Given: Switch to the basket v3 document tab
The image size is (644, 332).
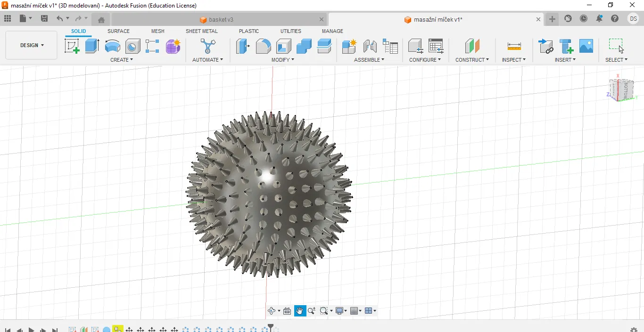Looking at the screenshot, I should [217, 20].
